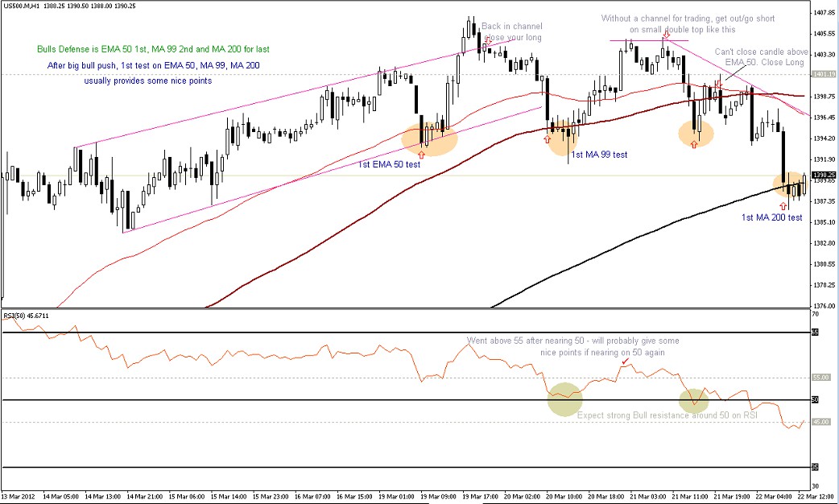Click the '20 Mar 02:00' time axis label
Image resolution: width=839 pixels, height=504 pixels.
pyautogui.click(x=523, y=497)
